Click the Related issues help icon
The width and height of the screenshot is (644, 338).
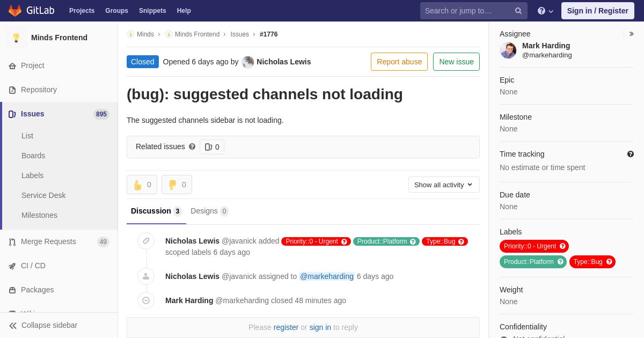(192, 146)
